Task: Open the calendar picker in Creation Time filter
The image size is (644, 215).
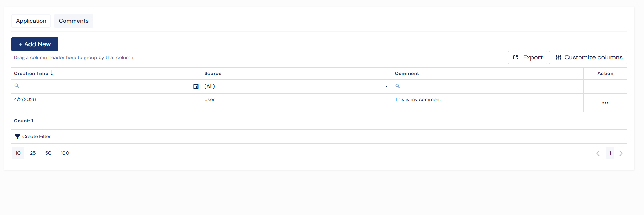Action: [196, 86]
